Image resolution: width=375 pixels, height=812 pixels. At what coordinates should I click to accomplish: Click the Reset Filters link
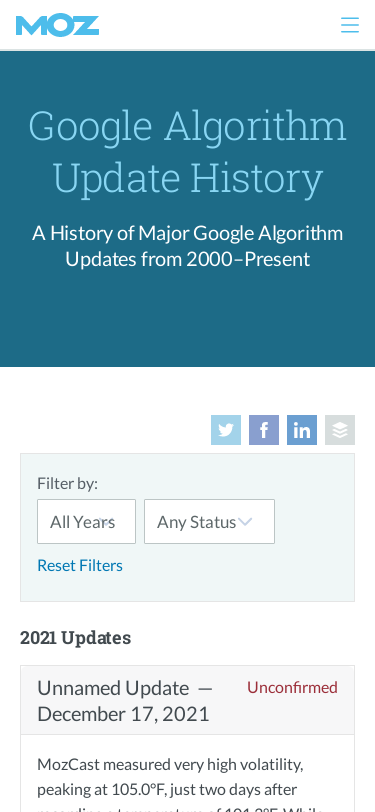pyautogui.click(x=80, y=565)
